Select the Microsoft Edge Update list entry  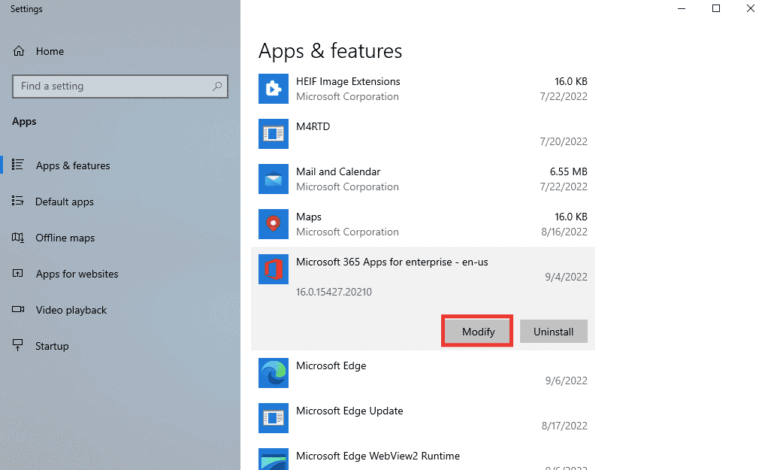[x=420, y=418]
